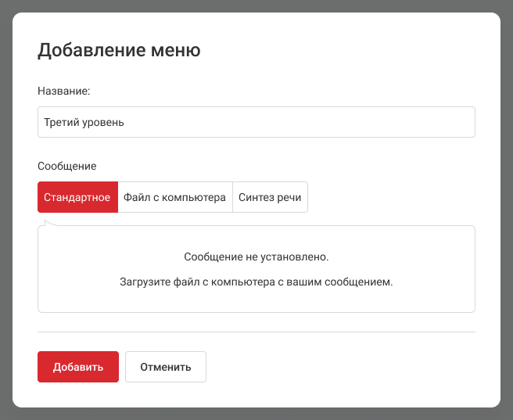Click the Третий уровень text in name field
The image size is (513, 420).
(x=84, y=122)
